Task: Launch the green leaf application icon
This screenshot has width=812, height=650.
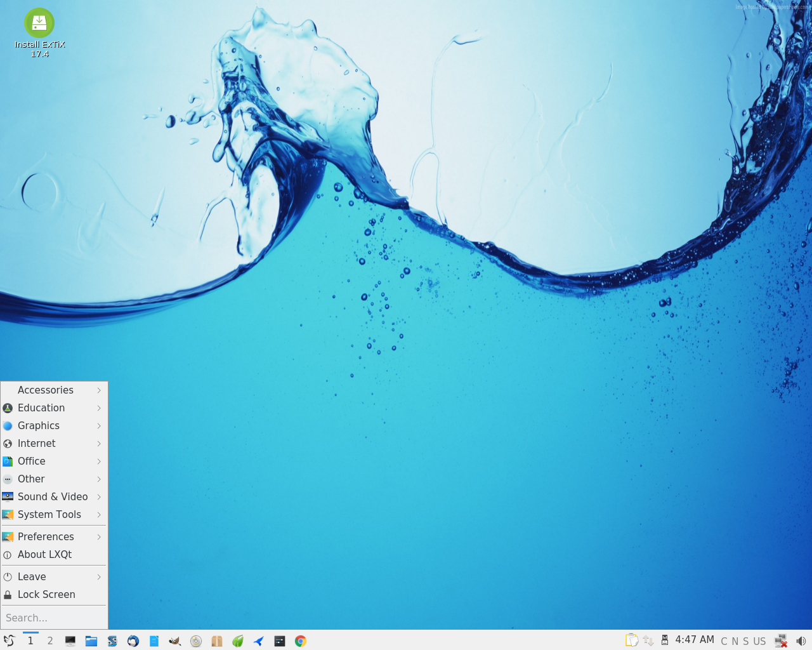Action: pyautogui.click(x=238, y=641)
